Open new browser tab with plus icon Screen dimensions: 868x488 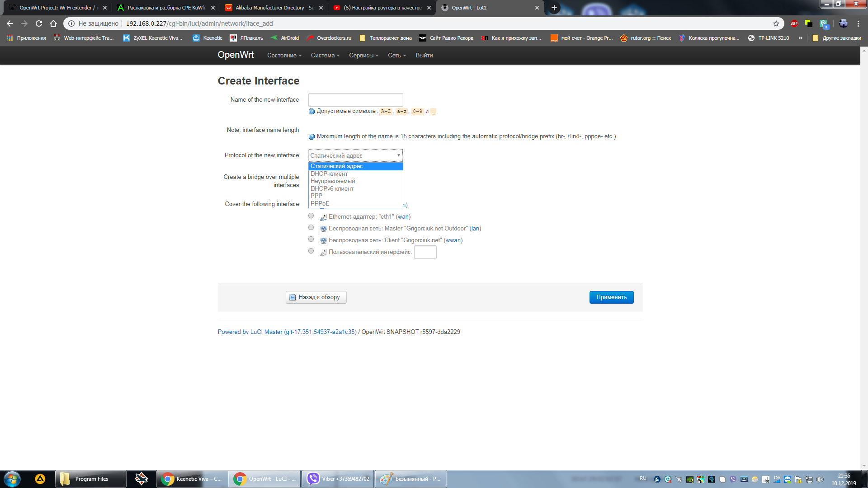click(x=554, y=8)
